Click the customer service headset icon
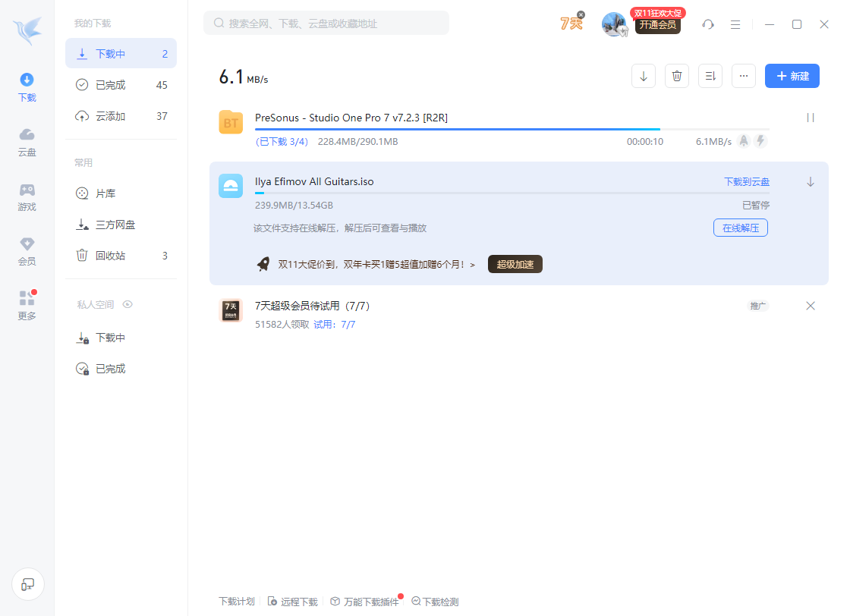This screenshot has width=850, height=616. coord(708,24)
